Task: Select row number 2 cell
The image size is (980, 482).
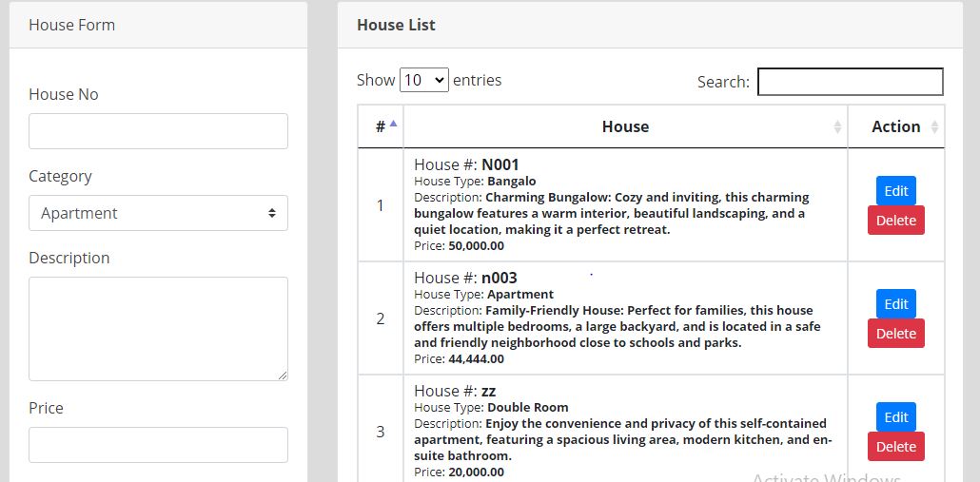Action: pos(381,318)
